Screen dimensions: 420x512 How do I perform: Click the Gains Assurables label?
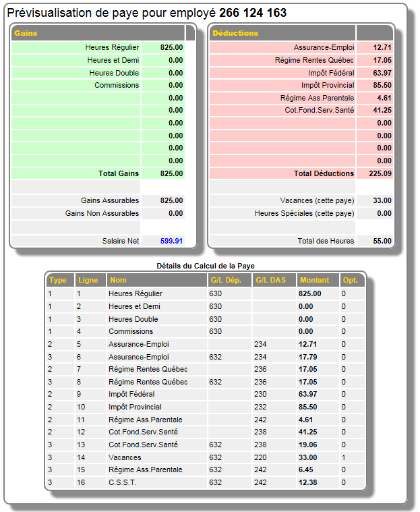[x=110, y=200]
